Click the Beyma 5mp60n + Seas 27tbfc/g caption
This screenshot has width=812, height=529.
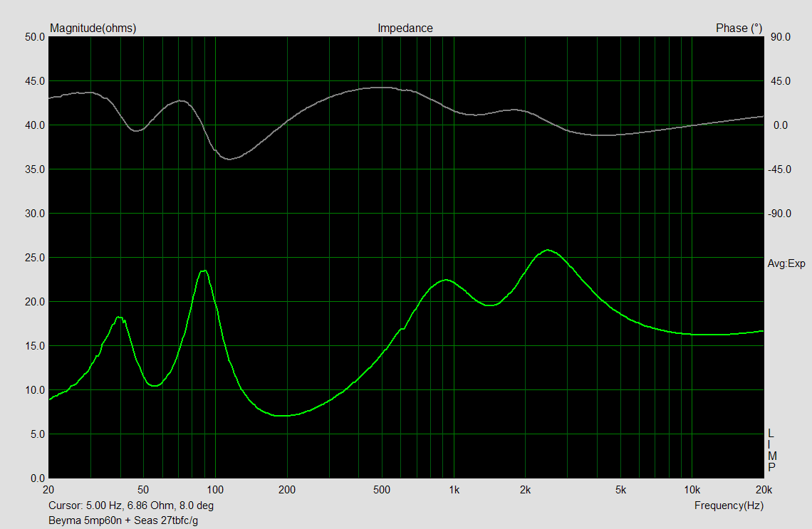tap(123, 520)
